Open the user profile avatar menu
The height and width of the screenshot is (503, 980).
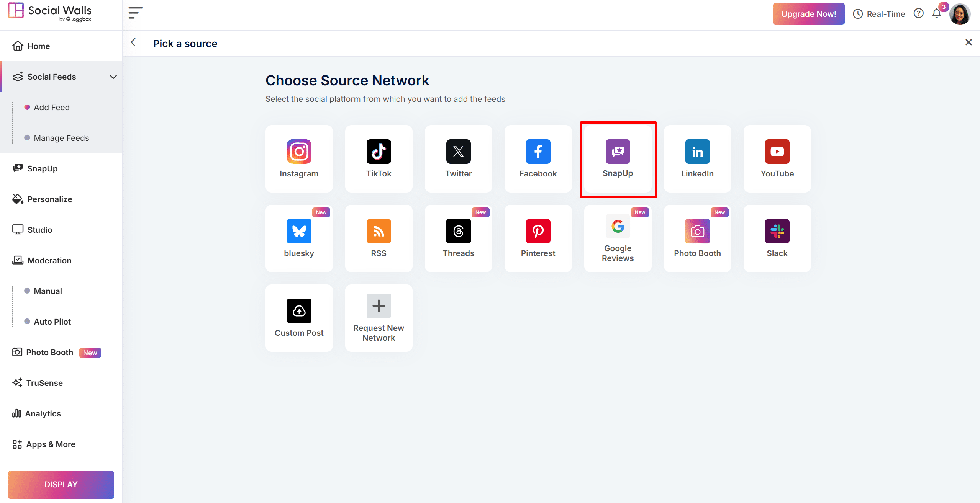click(x=960, y=15)
